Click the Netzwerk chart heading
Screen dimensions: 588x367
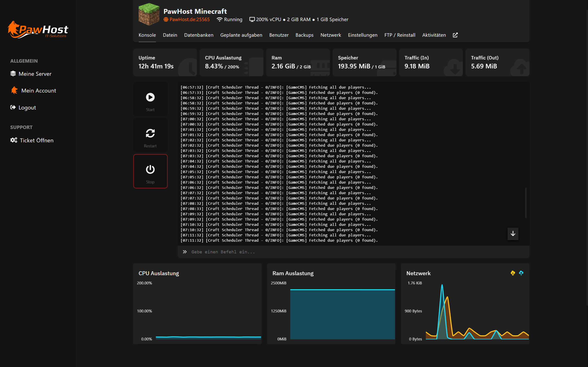tap(418, 273)
